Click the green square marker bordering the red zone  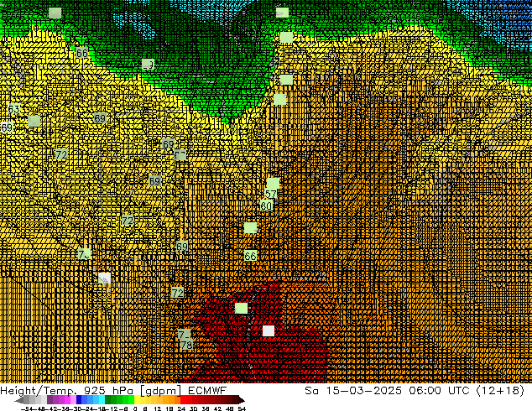(x=242, y=308)
